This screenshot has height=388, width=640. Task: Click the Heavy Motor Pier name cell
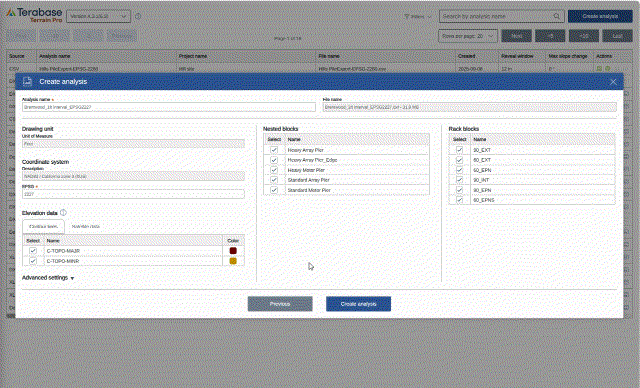tap(357, 170)
